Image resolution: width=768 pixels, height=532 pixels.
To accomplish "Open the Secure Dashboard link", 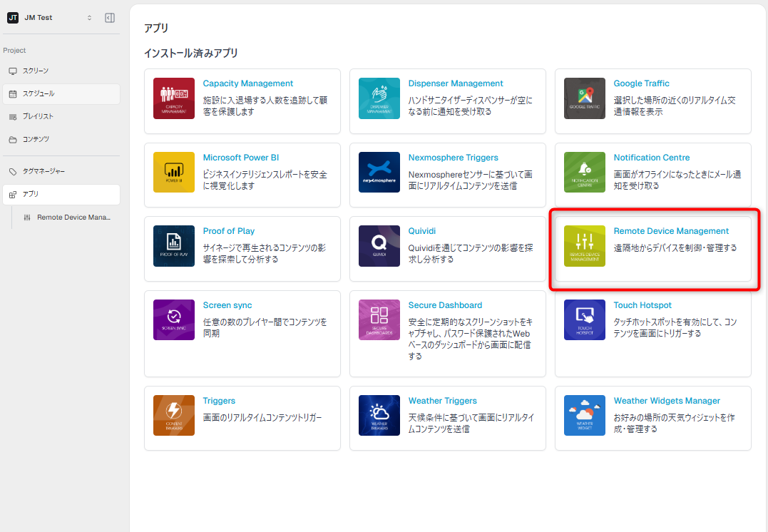I will click(x=445, y=305).
